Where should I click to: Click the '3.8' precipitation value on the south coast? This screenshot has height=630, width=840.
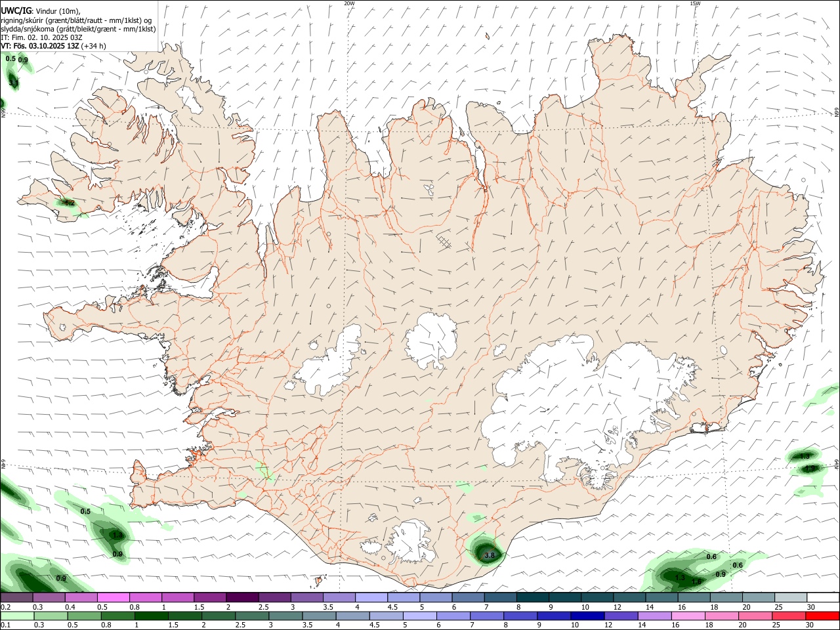coord(489,556)
